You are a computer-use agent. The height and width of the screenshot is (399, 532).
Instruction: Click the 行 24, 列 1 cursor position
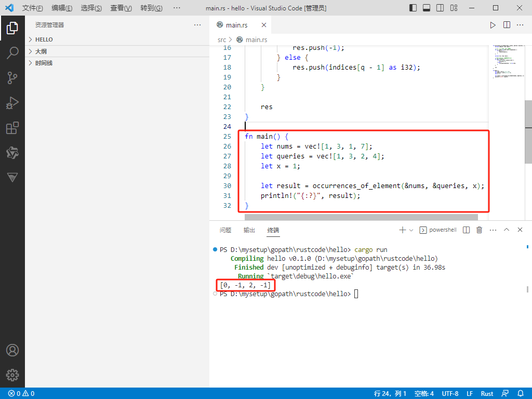coord(390,394)
